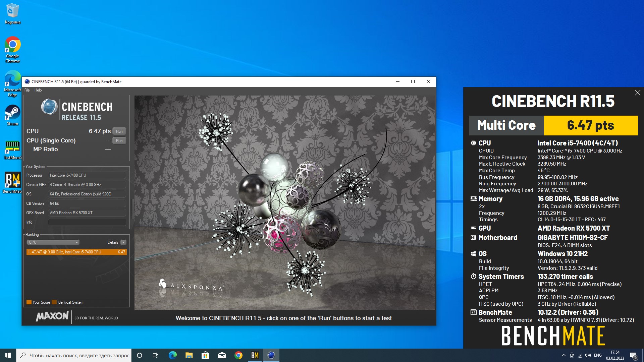This screenshot has width=644, height=362.
Task: Open BenchMate desktop shortcut
Action: [12, 183]
